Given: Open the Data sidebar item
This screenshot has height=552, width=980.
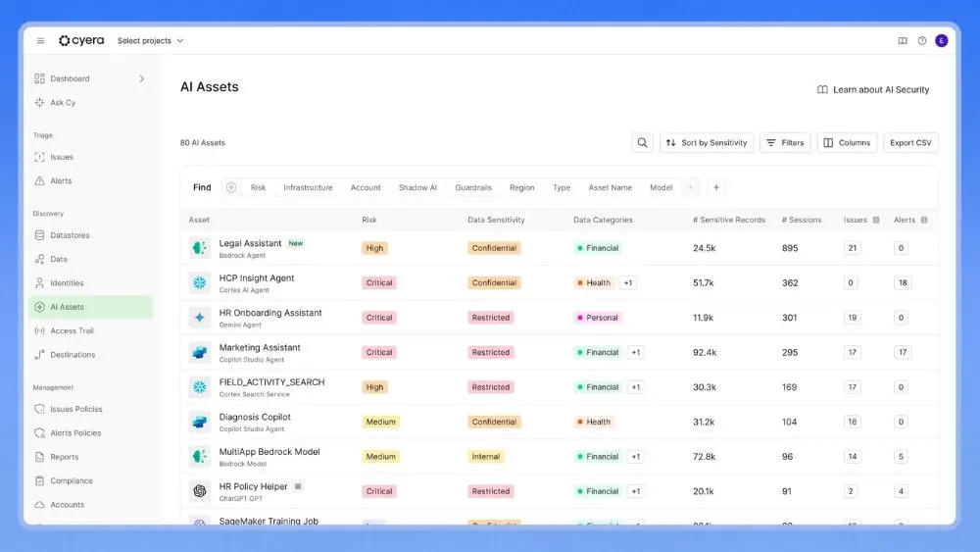Looking at the screenshot, I should coord(59,259).
